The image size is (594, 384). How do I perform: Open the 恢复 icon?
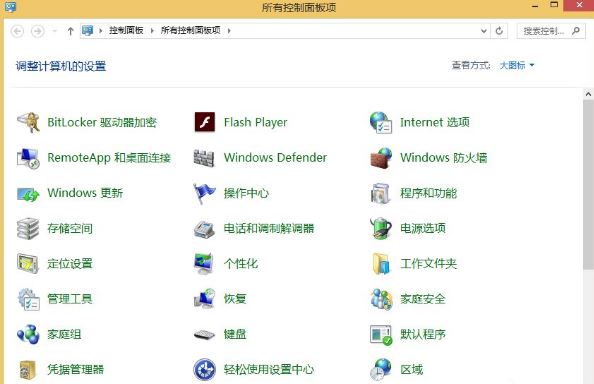click(205, 299)
